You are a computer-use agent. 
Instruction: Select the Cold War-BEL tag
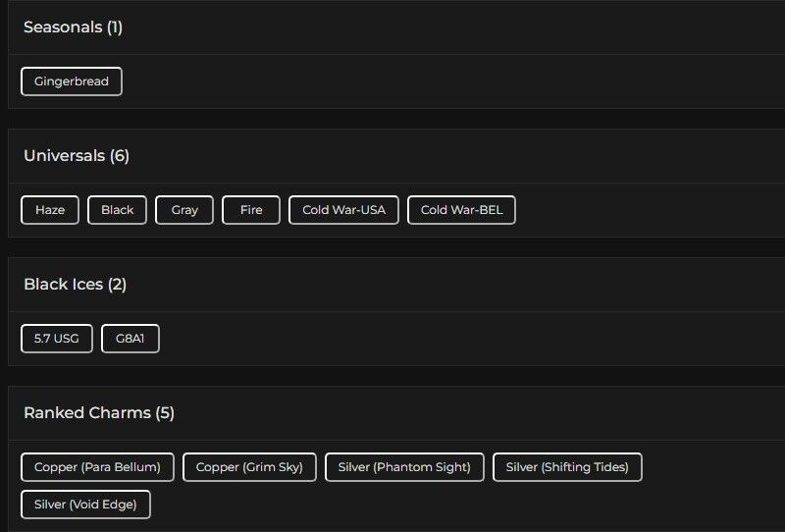coord(461,210)
